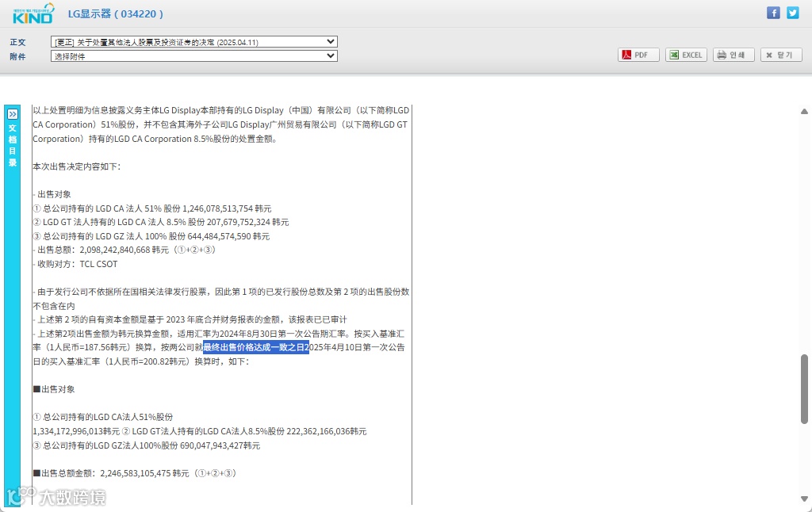The height and width of the screenshot is (512, 812).
Task: Share on Twitter icon
Action: click(793, 13)
